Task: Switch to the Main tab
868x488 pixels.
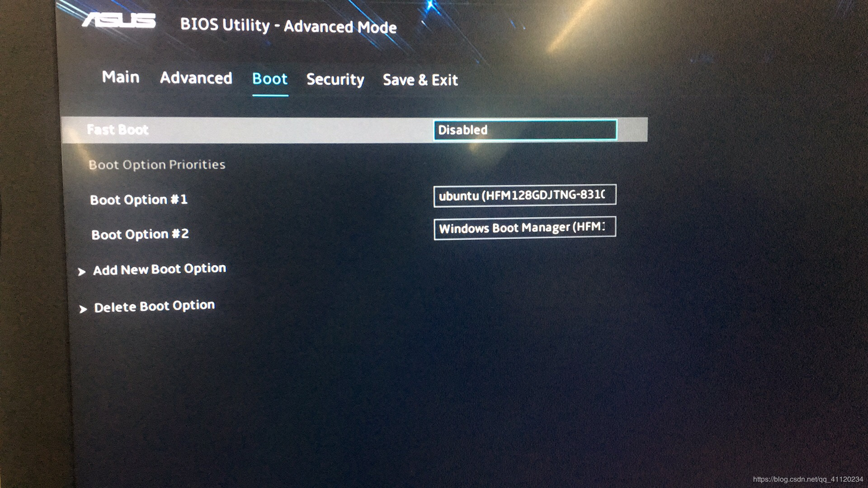Action: coord(121,77)
